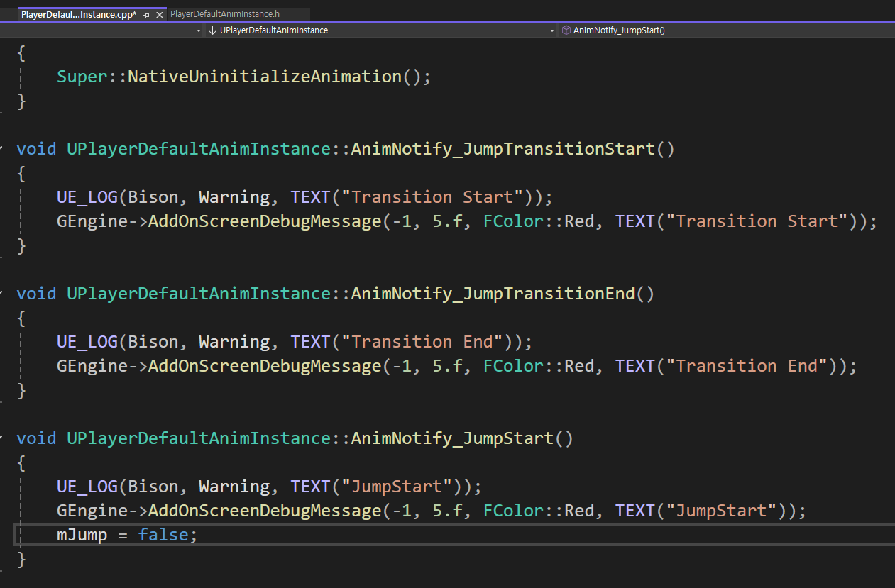Click UPlayerDefaultAnimInstance before AnimNotify_JumpTransitionStart

point(199,149)
